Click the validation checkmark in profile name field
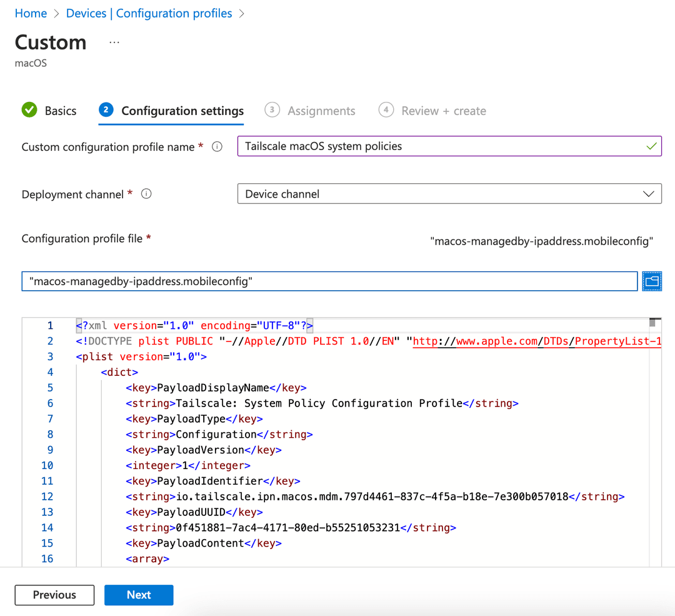Screen dimensions: 675x616 tap(651, 146)
